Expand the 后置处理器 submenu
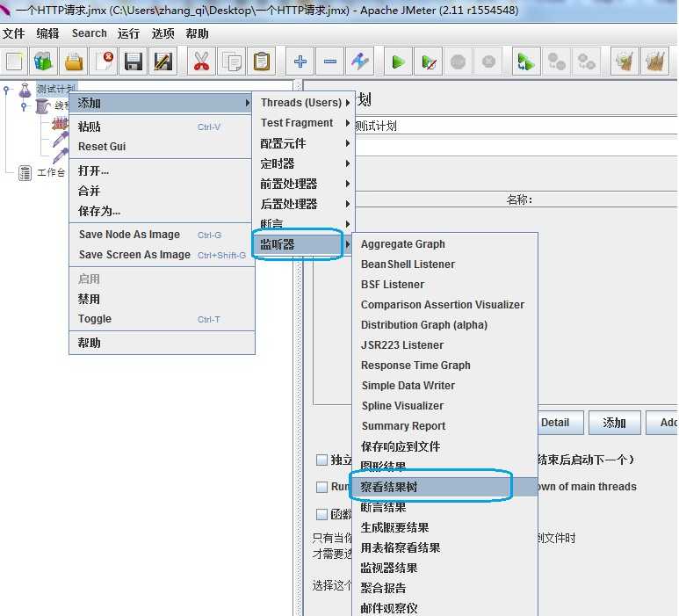This screenshot has height=616, width=679. pyautogui.click(x=305, y=204)
